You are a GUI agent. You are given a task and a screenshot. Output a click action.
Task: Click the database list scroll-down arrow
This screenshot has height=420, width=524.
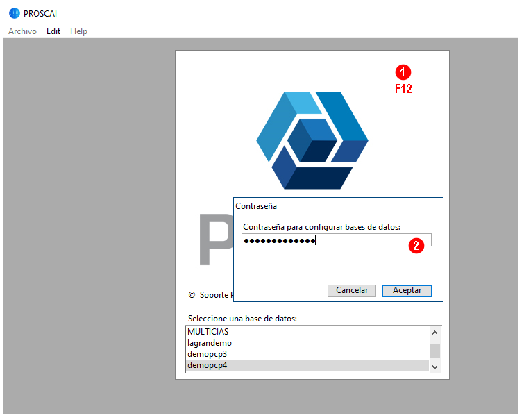[434, 367]
